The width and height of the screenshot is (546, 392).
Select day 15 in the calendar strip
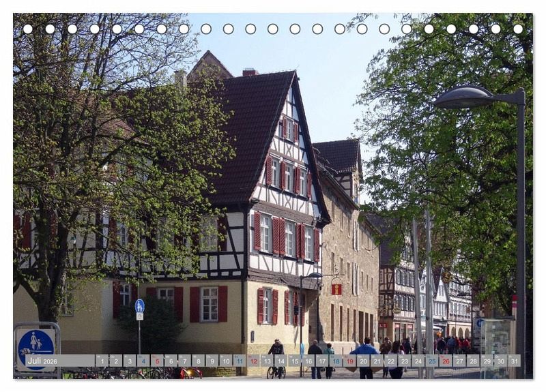[295, 361]
